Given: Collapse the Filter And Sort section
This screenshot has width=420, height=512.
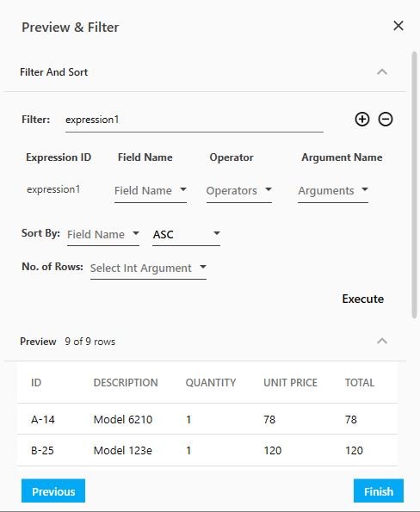Looking at the screenshot, I should point(382,71).
